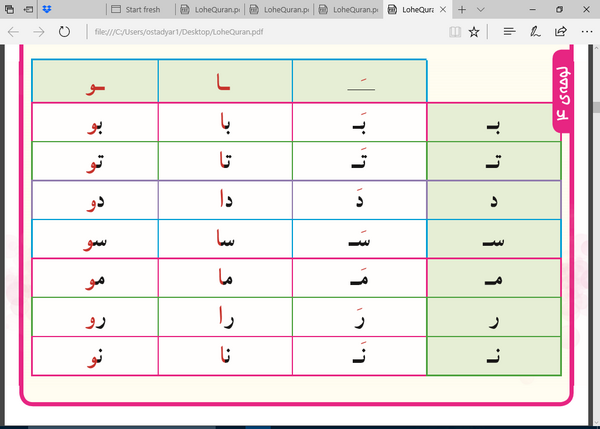This screenshot has height=429, width=600.
Task: Click the cell 'مو'
Action: pos(95,278)
